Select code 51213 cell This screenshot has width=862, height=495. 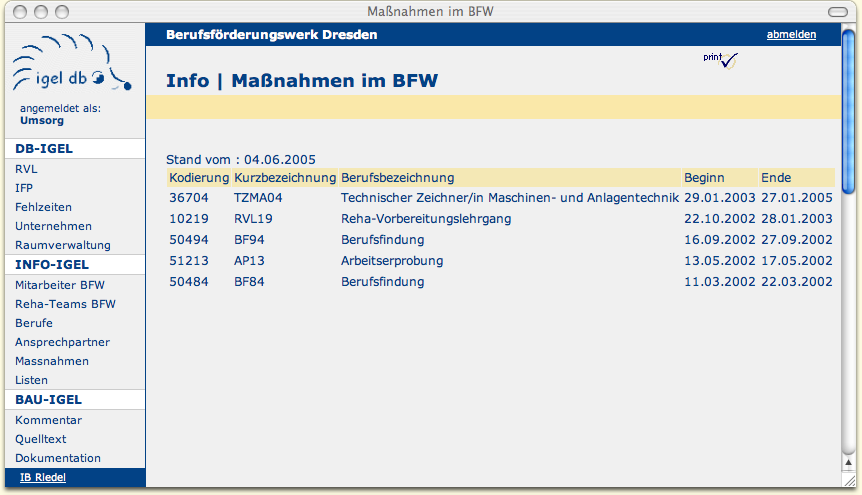point(189,261)
